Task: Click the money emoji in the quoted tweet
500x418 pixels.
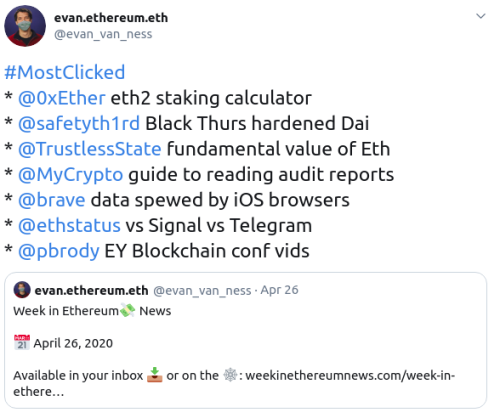Action: pos(128,310)
